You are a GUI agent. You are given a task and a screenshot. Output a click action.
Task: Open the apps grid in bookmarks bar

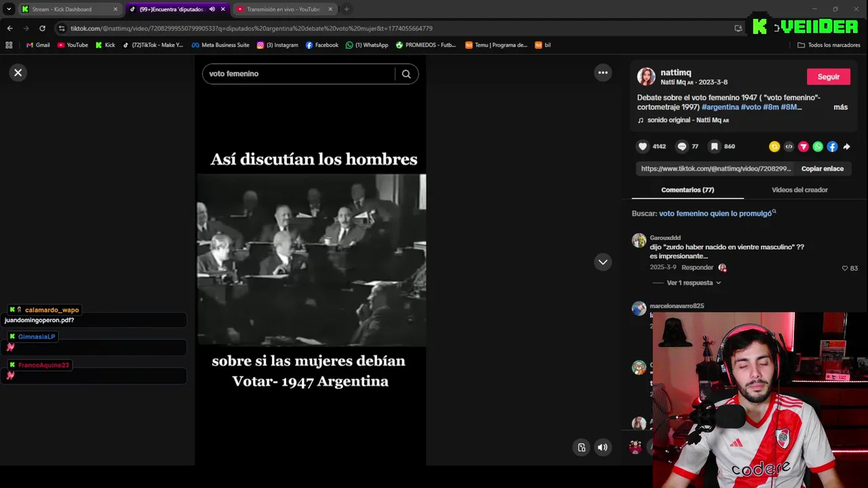coord(9,45)
